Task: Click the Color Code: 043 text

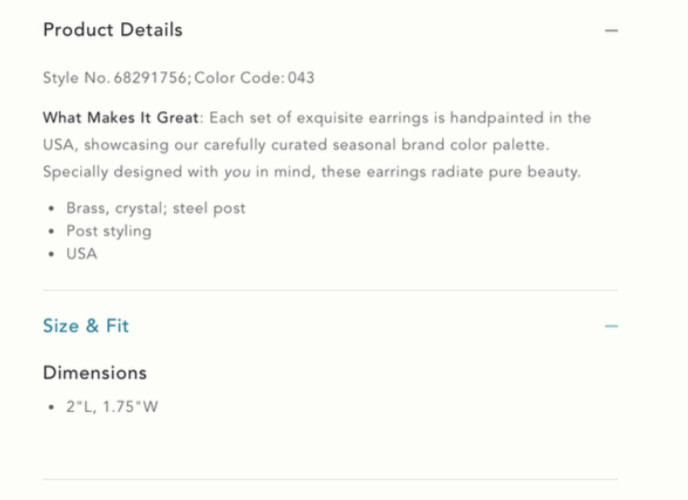Action: [254, 78]
